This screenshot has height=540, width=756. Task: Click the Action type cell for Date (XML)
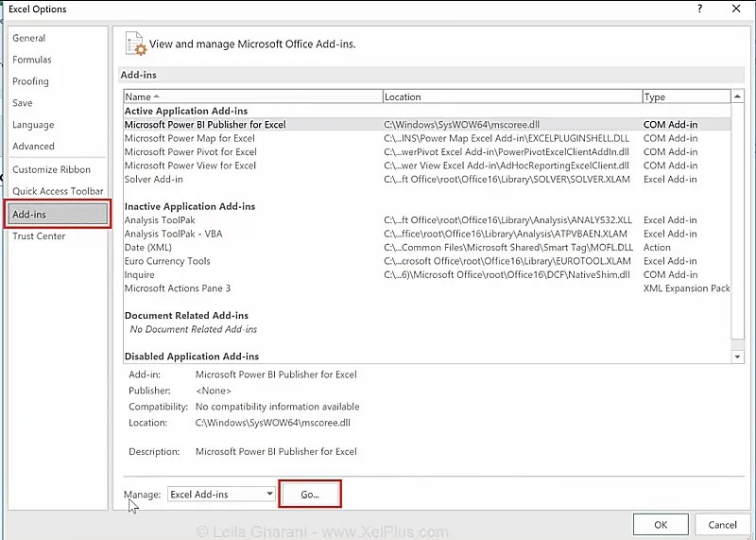657,248
